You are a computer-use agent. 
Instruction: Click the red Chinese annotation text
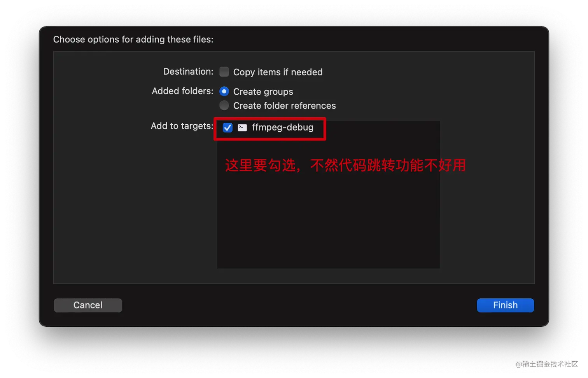[x=345, y=165]
